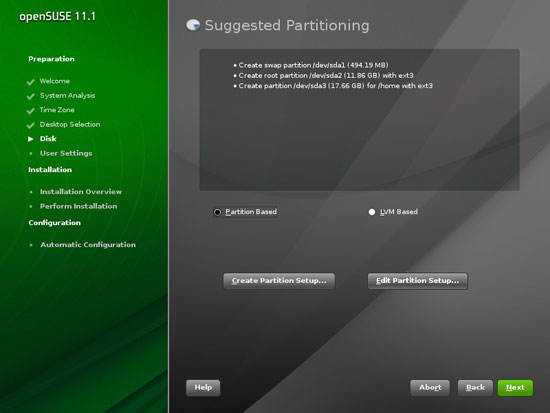Screen dimensions: 550x413
Task: Click the Disk step arrow indicator
Action: (x=31, y=139)
